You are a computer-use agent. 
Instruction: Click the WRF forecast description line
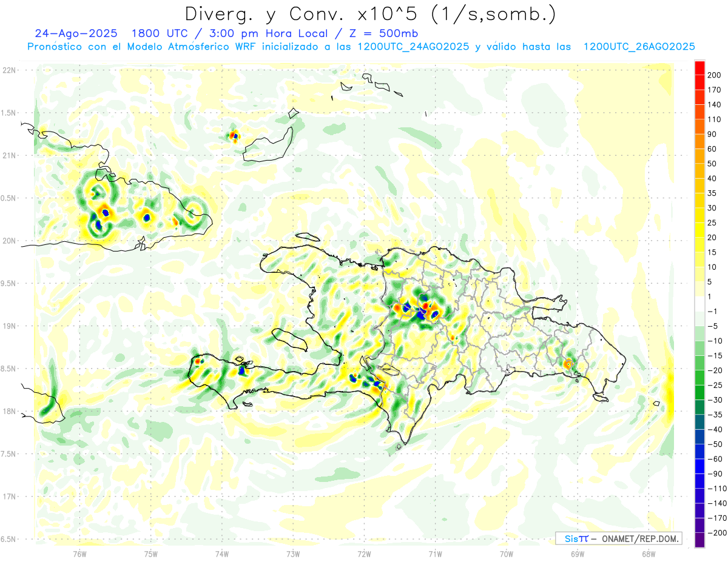click(361, 47)
